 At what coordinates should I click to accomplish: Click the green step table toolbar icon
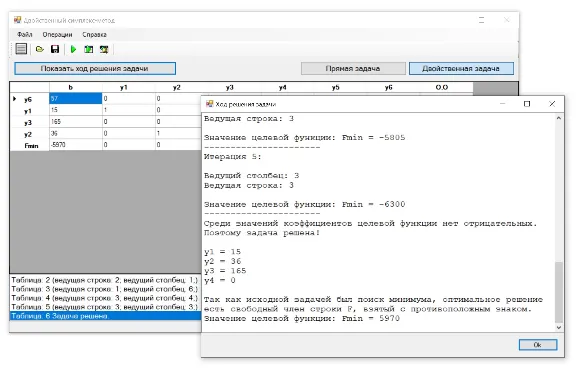pos(89,49)
